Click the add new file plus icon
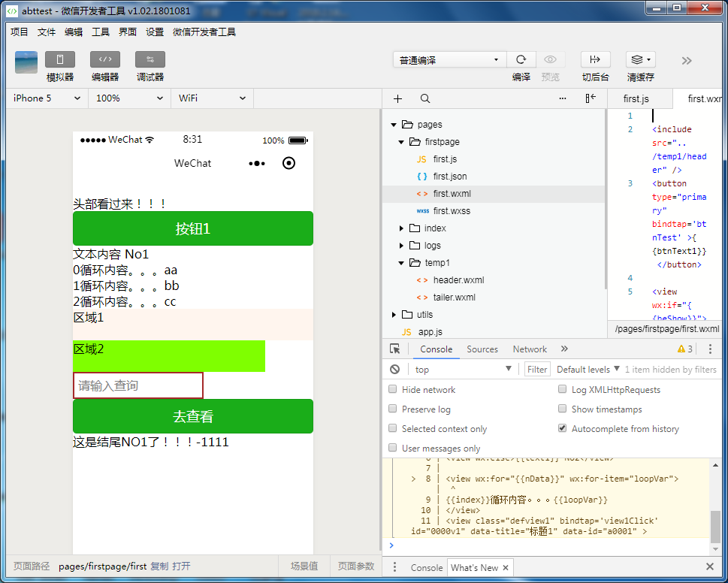728x583 pixels. [398, 98]
